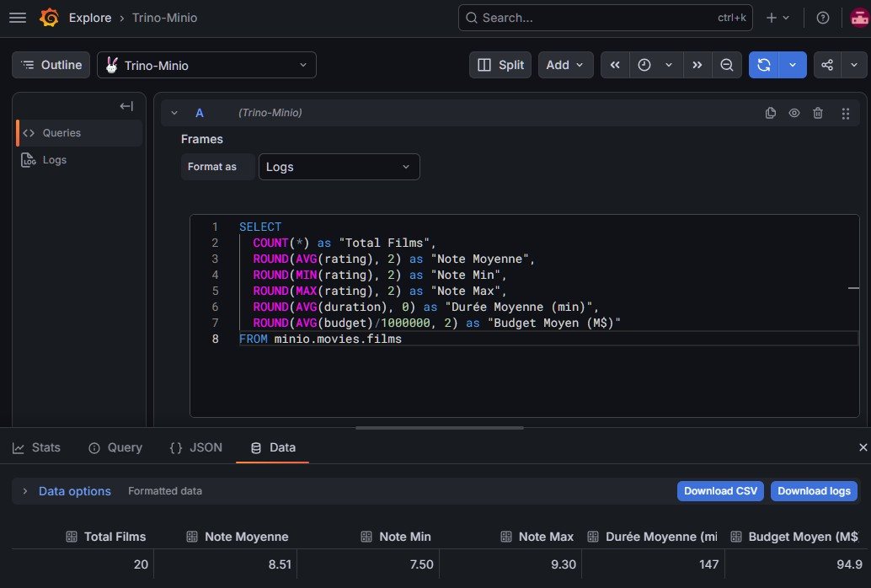Focus the Search input field
The width and height of the screenshot is (871, 588).
pyautogui.click(x=605, y=18)
